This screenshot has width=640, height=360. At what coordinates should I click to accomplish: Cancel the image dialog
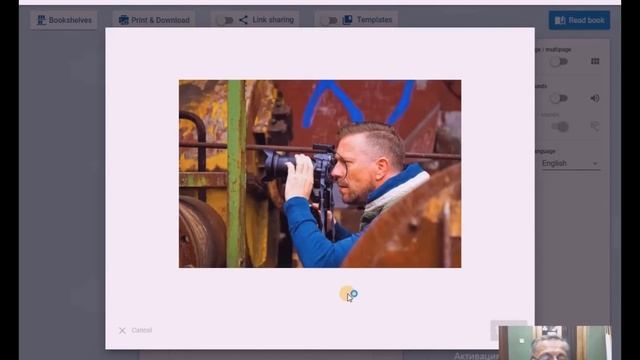click(136, 330)
